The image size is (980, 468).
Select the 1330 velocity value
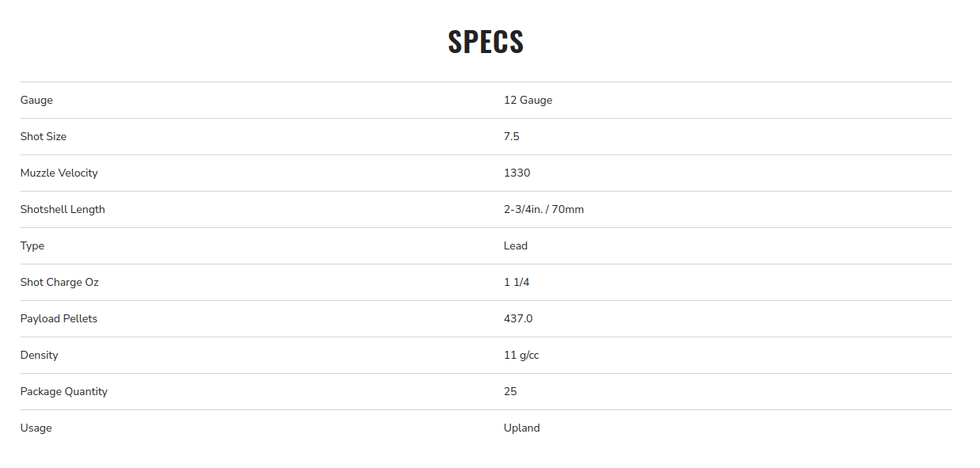[x=517, y=173]
